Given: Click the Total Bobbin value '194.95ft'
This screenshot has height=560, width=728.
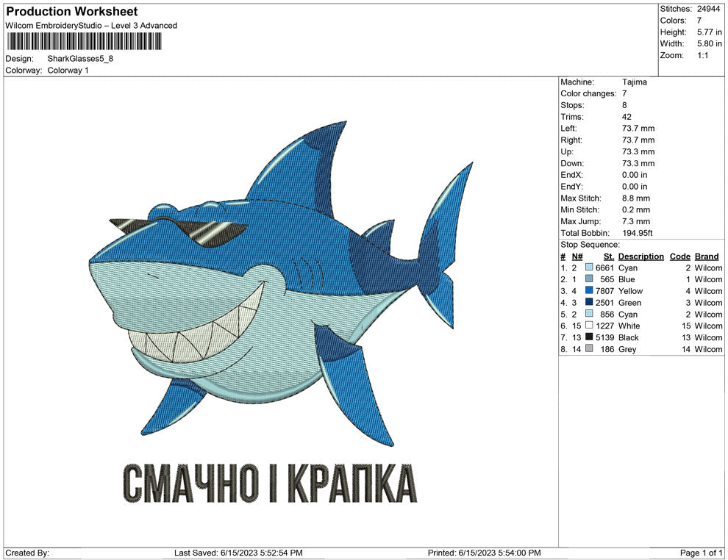Looking at the screenshot, I should pyautogui.click(x=638, y=233).
